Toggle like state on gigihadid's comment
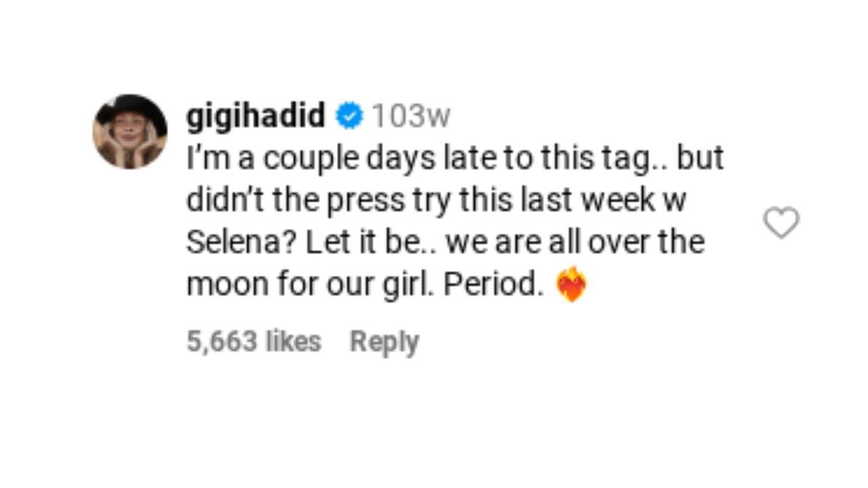 coord(781,222)
